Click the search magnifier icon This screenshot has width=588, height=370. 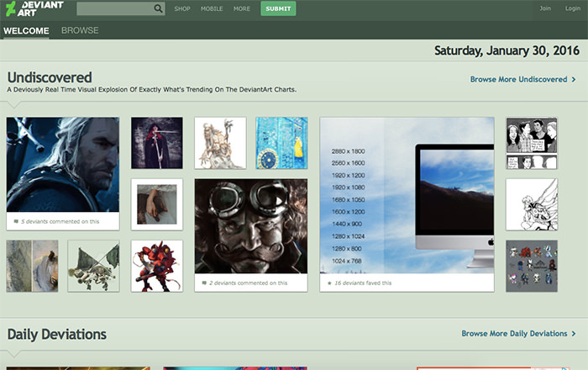[158, 8]
